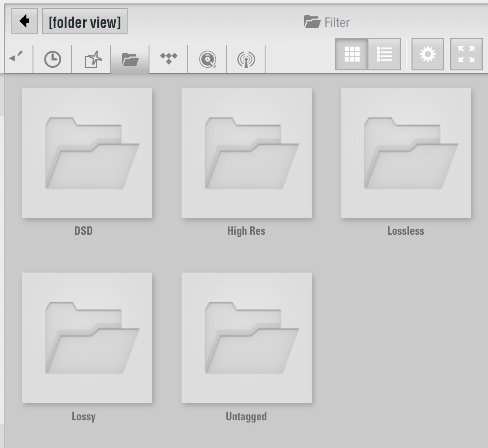Switch to list view layout
The height and width of the screenshot is (448, 488).
pyautogui.click(x=384, y=54)
